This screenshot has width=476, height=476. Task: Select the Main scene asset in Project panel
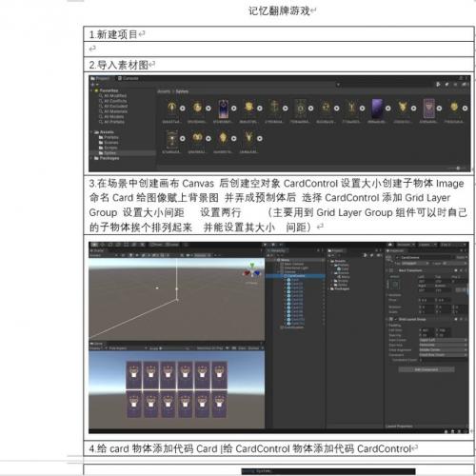click(x=344, y=277)
